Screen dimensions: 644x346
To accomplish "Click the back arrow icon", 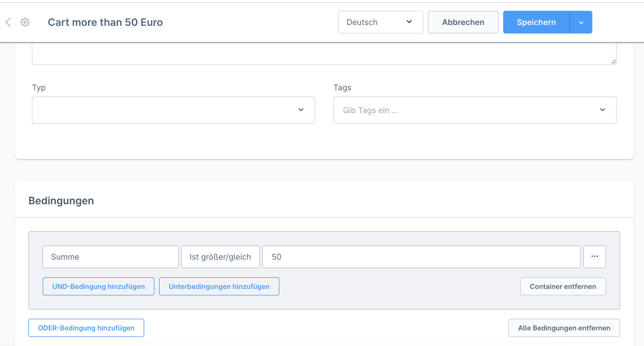I will coord(8,22).
